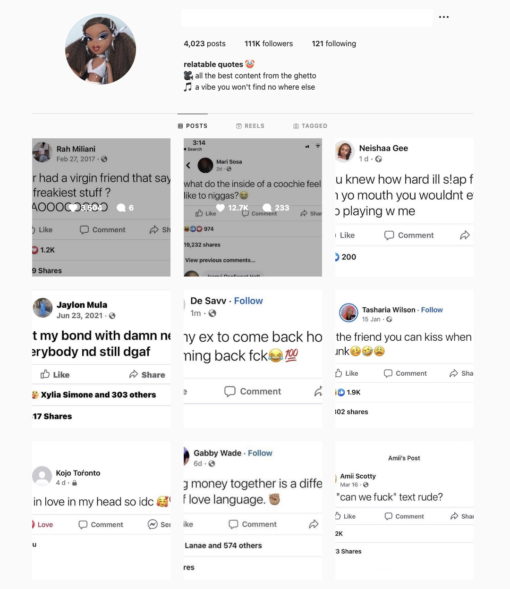Select the Posts tab
The height and width of the screenshot is (589, 510).
[x=193, y=126]
